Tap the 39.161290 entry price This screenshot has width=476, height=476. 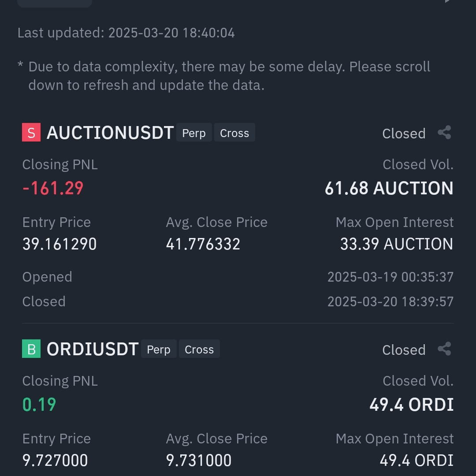(x=59, y=244)
